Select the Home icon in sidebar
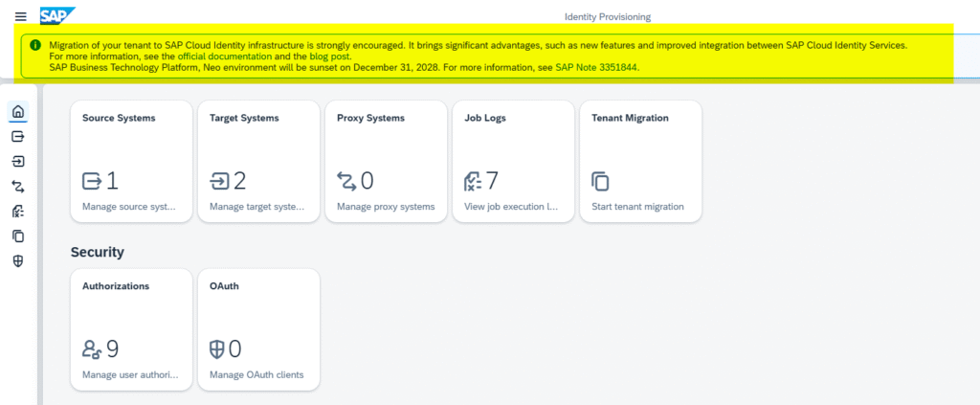This screenshot has height=405, width=980. pos(18,112)
